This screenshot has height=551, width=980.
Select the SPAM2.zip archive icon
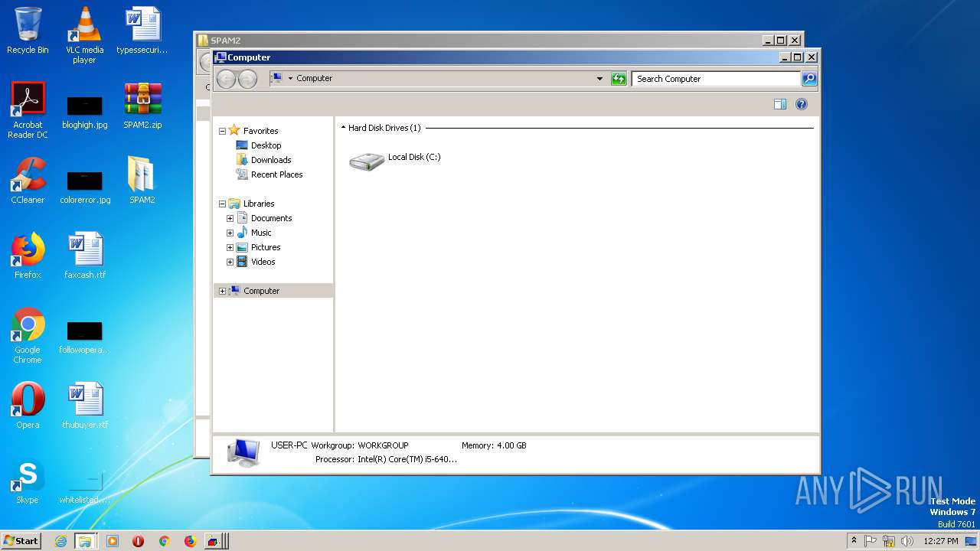coord(142,106)
